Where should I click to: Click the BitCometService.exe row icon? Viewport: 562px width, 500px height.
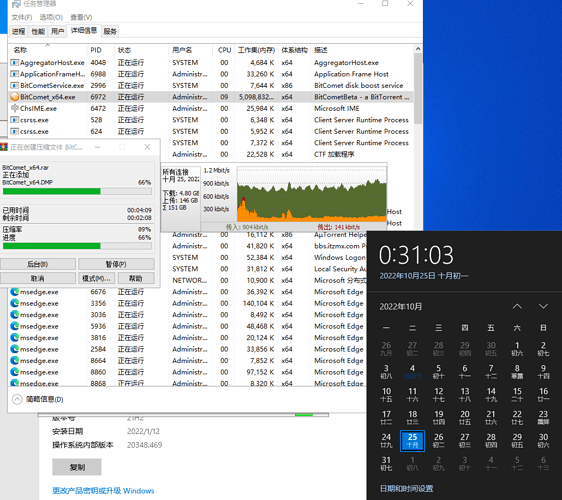15,85
